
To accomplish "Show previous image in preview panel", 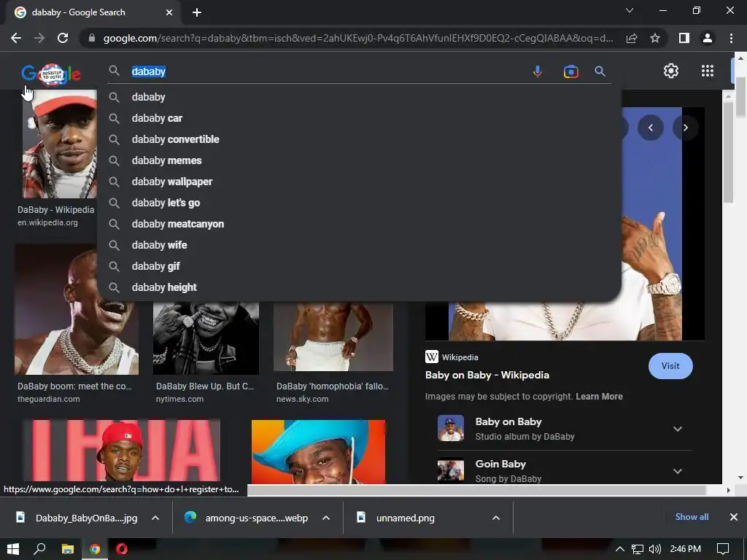I will click(650, 128).
